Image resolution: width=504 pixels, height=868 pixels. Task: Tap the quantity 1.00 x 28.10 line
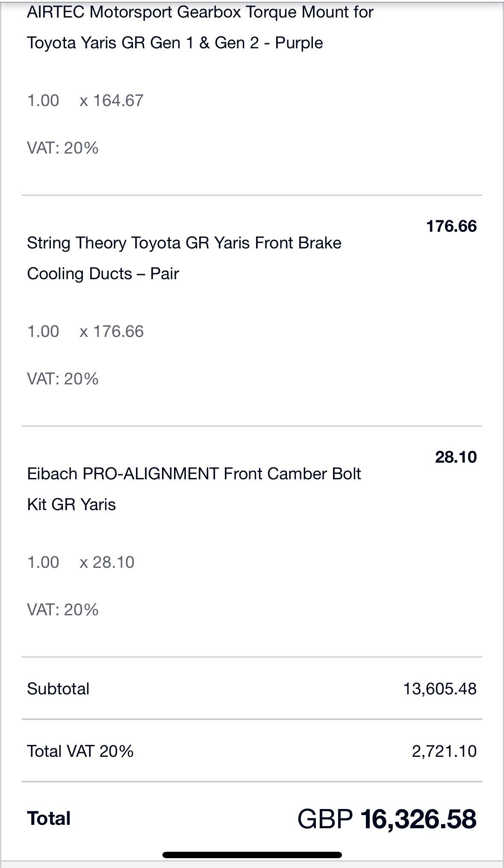click(81, 562)
